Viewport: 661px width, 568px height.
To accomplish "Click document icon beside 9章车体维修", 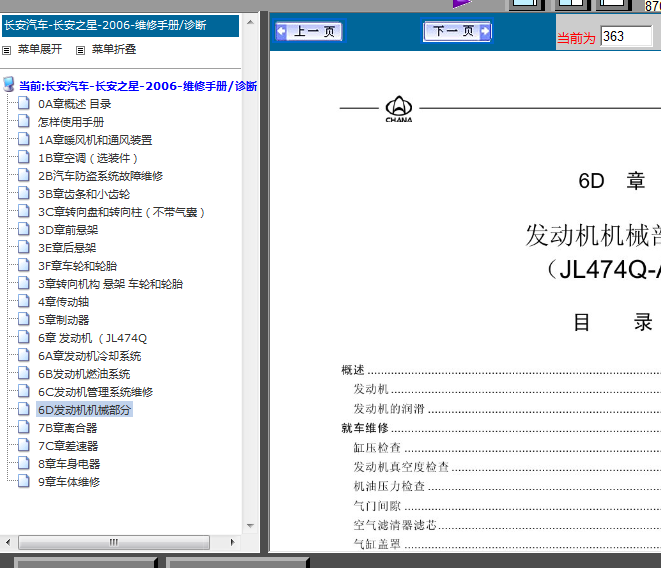I will tap(24, 481).
